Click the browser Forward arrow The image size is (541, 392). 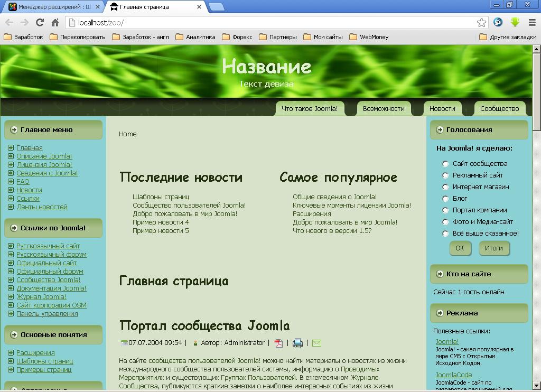click(24, 23)
